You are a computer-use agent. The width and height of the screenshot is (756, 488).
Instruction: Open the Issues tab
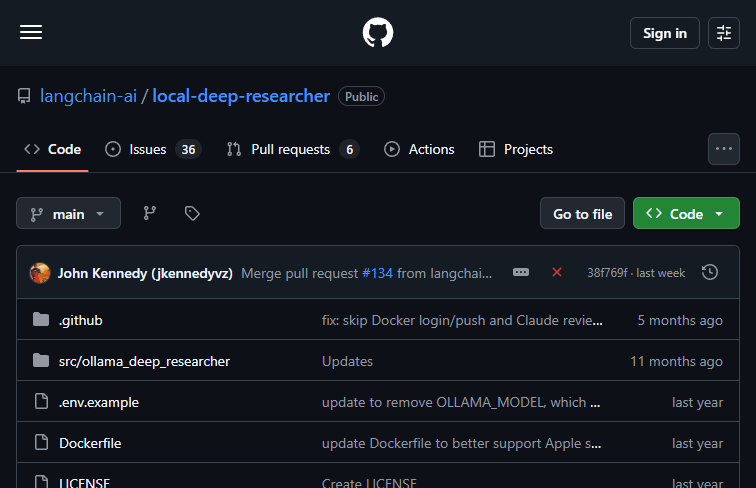tap(153, 149)
